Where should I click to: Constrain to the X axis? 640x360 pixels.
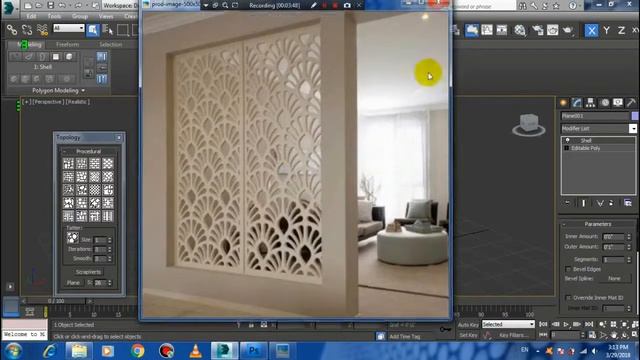click(x=591, y=30)
